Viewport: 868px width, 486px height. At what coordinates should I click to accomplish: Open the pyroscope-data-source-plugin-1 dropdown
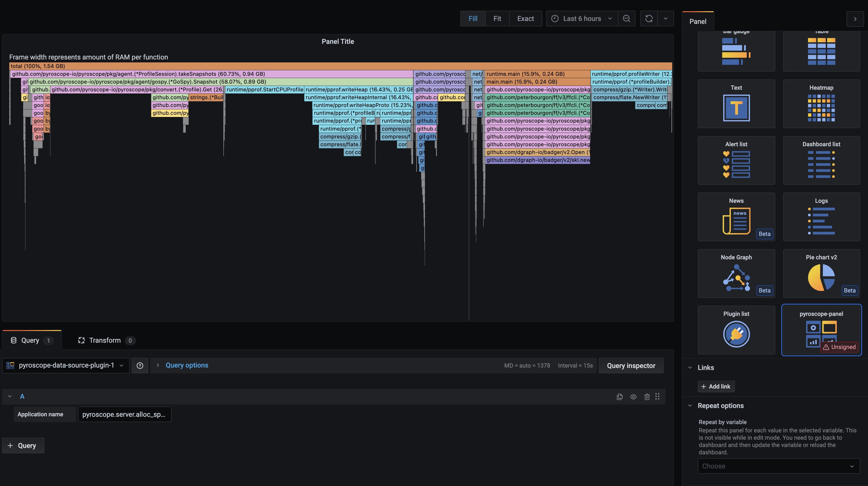[66, 365]
